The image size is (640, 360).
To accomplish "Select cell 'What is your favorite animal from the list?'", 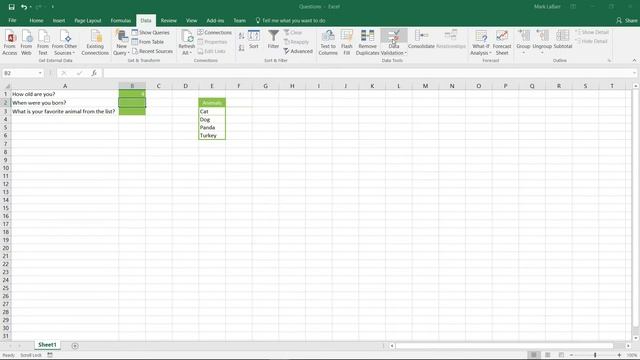I will tap(65, 111).
